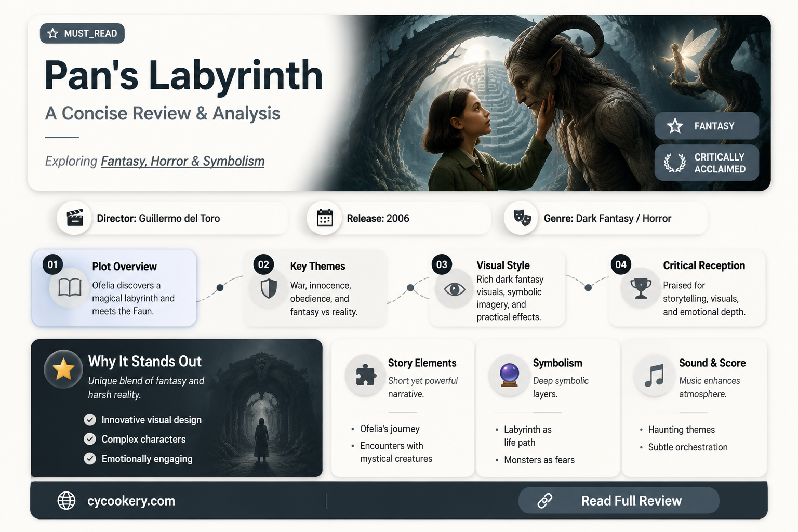Image resolution: width=798 pixels, height=532 pixels.
Task: Click 'Praised for storytelling, visuals' description
Action: 704,299
